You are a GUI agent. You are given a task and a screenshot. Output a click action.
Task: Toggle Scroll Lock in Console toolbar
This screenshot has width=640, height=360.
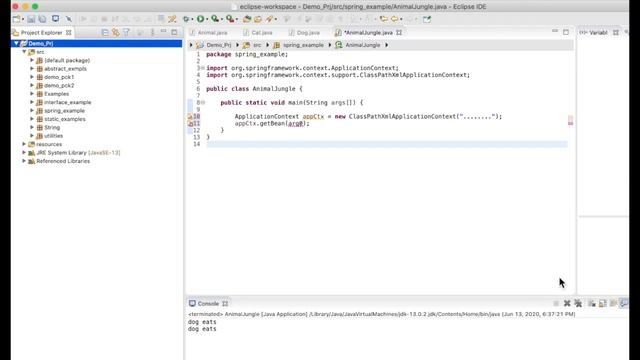click(602, 303)
